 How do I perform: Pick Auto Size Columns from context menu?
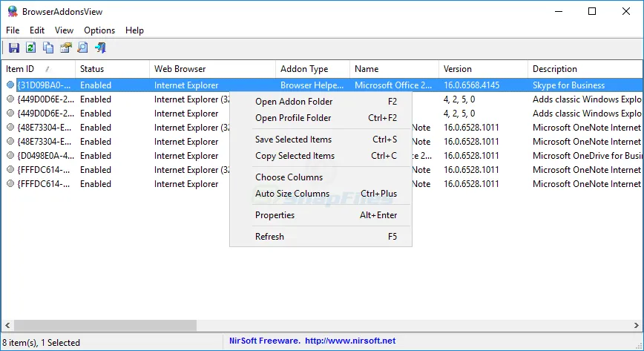[x=321, y=194]
